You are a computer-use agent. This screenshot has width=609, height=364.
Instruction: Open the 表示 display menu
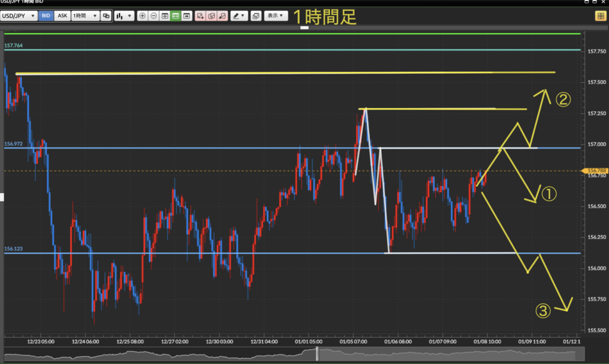point(275,16)
